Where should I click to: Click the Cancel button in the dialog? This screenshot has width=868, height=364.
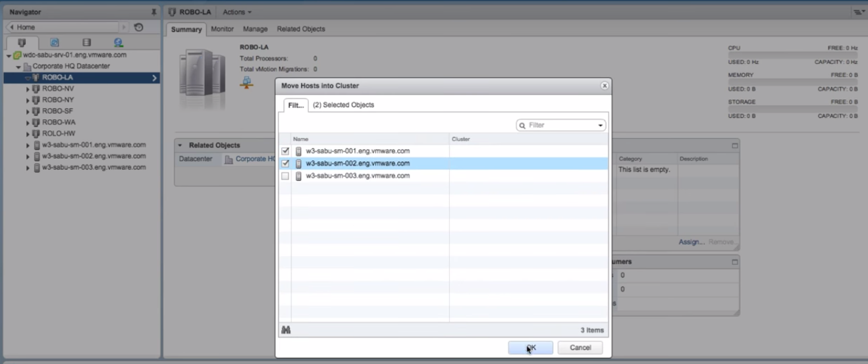pos(580,348)
